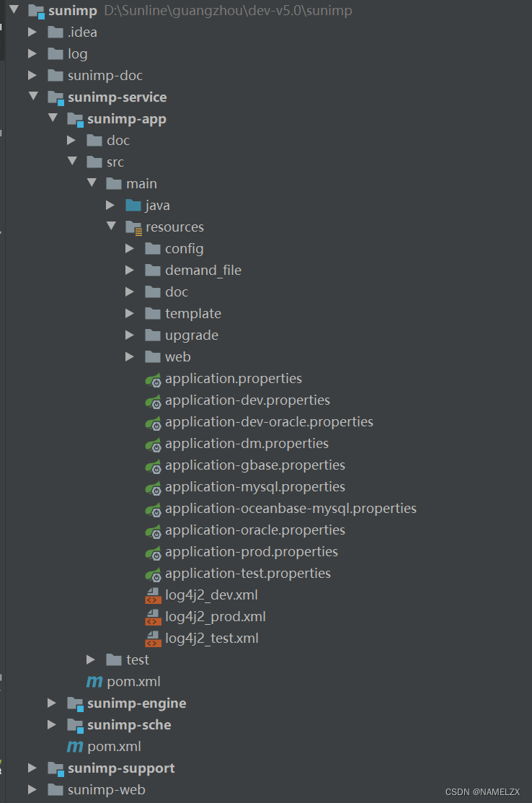Click the log4j2_dev.xml file icon
This screenshot has height=803, width=532.
[x=153, y=596]
